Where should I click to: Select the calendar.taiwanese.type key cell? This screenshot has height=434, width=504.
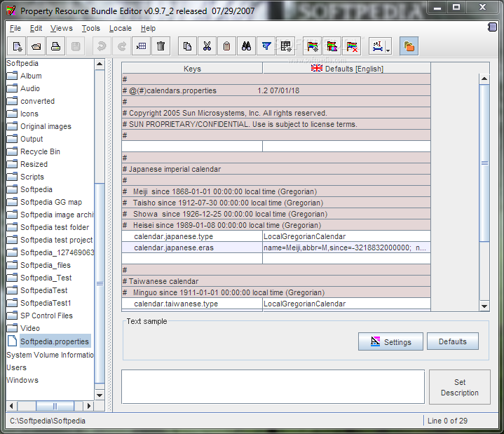pyautogui.click(x=192, y=304)
